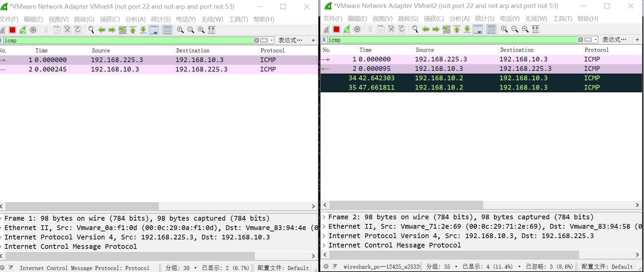The height and width of the screenshot is (272, 644).
Task: Go to next packet arrow in VMnet4 window
Action: point(112,30)
